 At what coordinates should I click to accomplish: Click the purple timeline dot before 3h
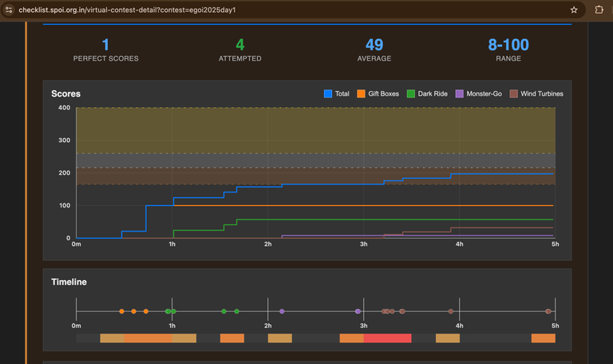(x=358, y=311)
